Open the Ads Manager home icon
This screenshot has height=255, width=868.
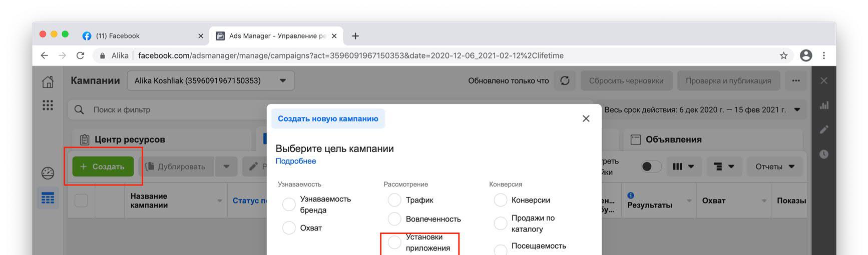(x=48, y=81)
